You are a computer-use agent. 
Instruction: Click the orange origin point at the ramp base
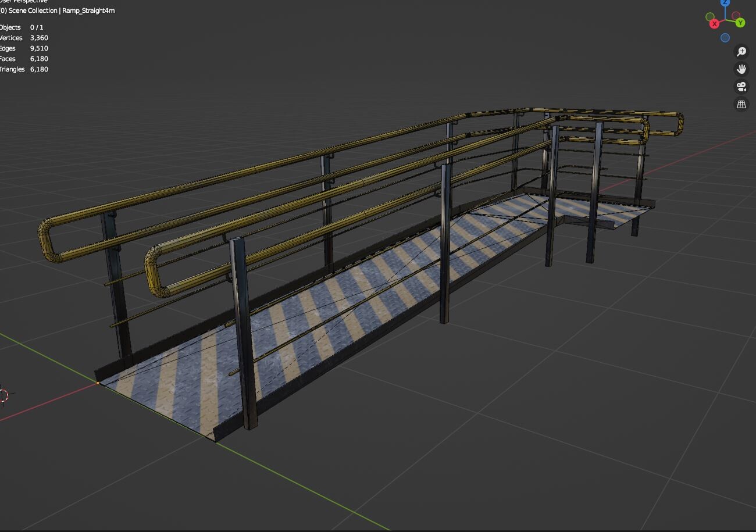[98, 384]
